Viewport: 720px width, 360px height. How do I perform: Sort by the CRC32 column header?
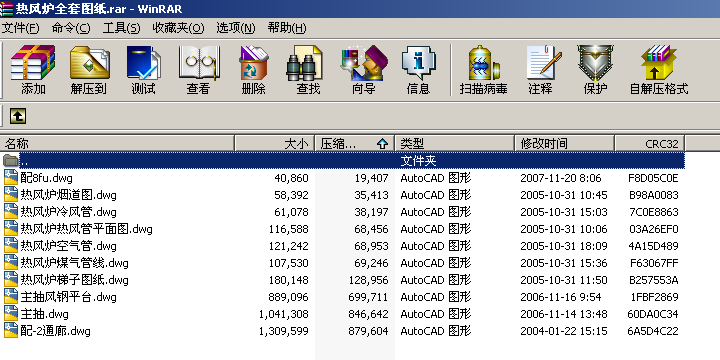pos(650,144)
